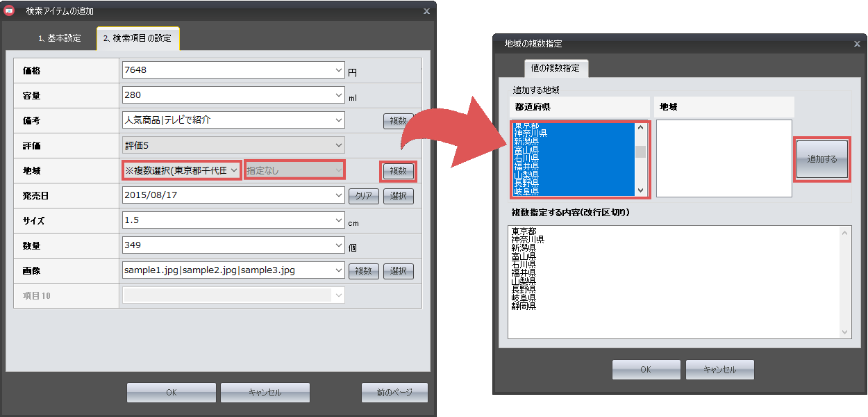868x417 pixels.
Task: Click the 複数 button in the 地域 row
Action: click(398, 170)
